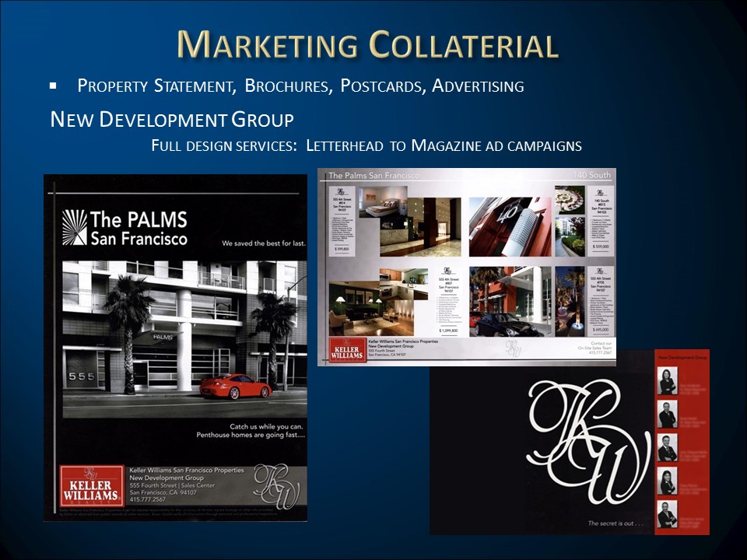Image resolution: width=747 pixels, height=560 pixels.
Task: Click the red sports car in the ad
Action: point(235,387)
